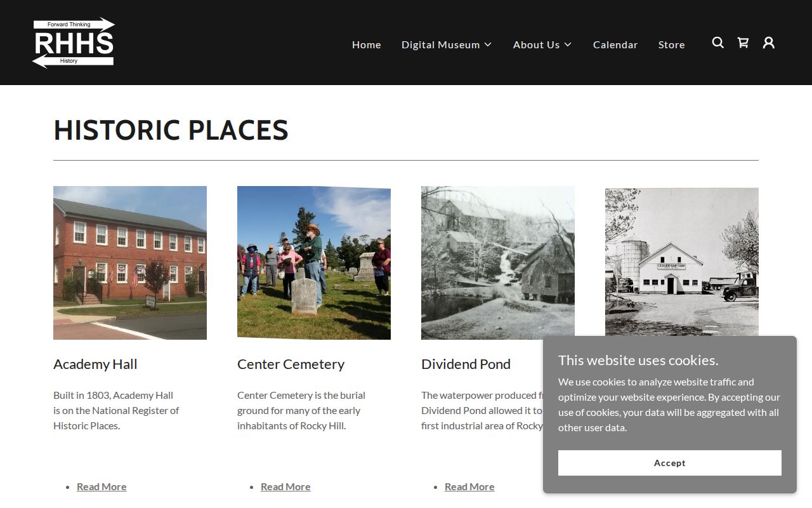Read More about Center Cemetery
This screenshot has width=812, height=508.
pyautogui.click(x=285, y=486)
